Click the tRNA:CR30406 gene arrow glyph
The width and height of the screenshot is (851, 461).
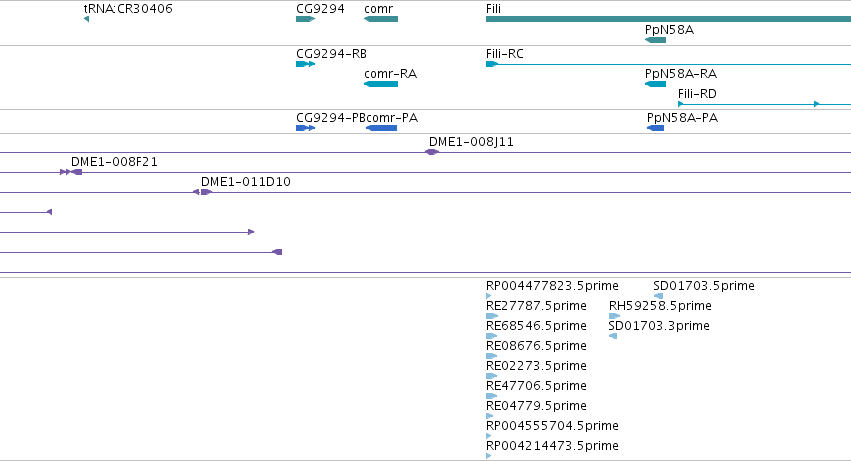(x=86, y=20)
